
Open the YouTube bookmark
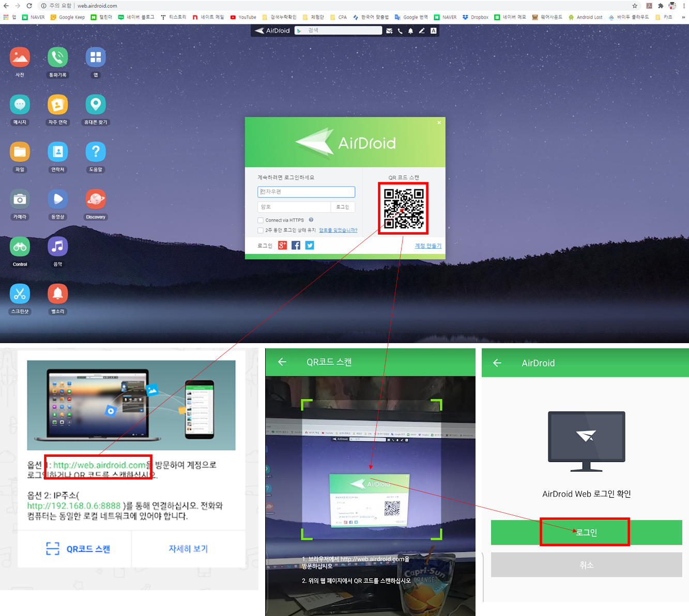(243, 17)
